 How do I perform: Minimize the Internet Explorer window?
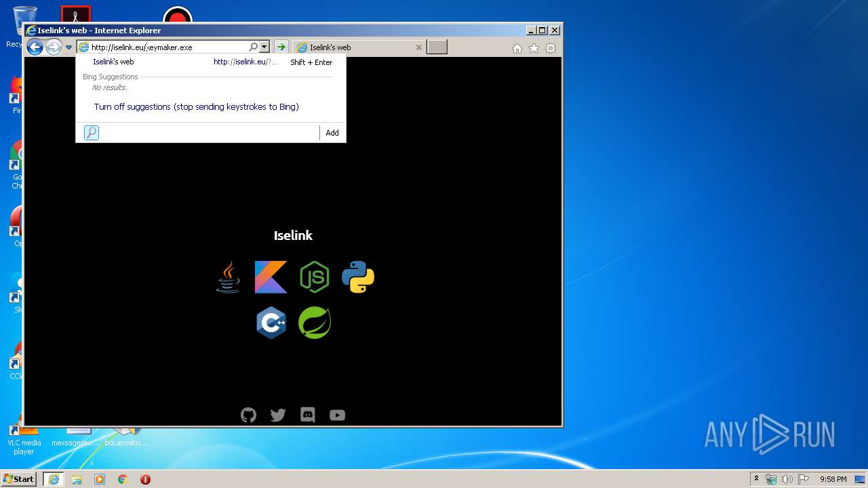pyautogui.click(x=531, y=30)
